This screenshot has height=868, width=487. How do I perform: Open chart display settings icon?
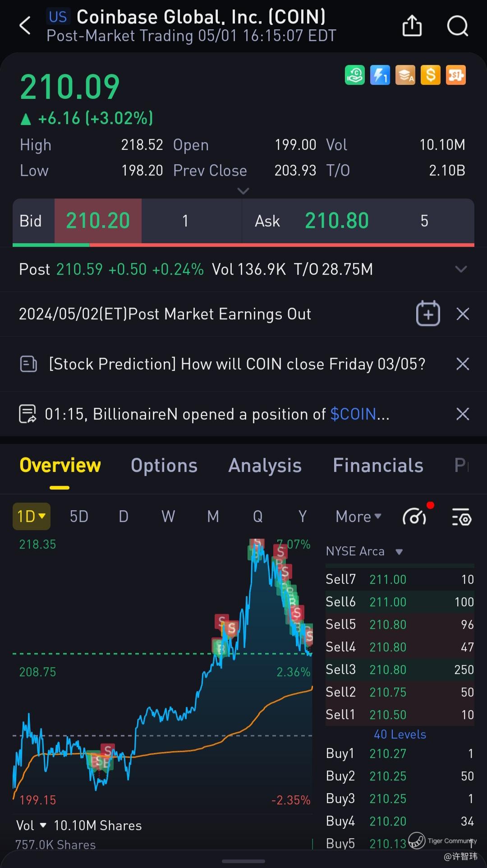coord(461,517)
